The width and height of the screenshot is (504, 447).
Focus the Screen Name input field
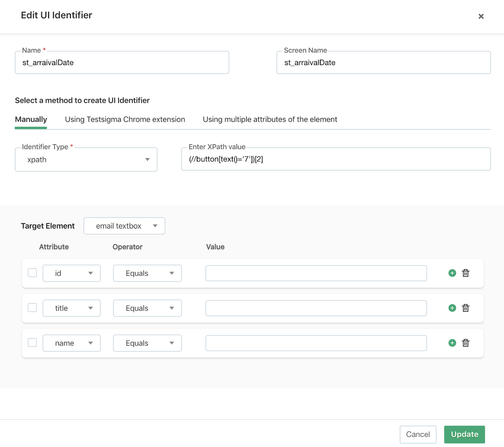pyautogui.click(x=383, y=63)
